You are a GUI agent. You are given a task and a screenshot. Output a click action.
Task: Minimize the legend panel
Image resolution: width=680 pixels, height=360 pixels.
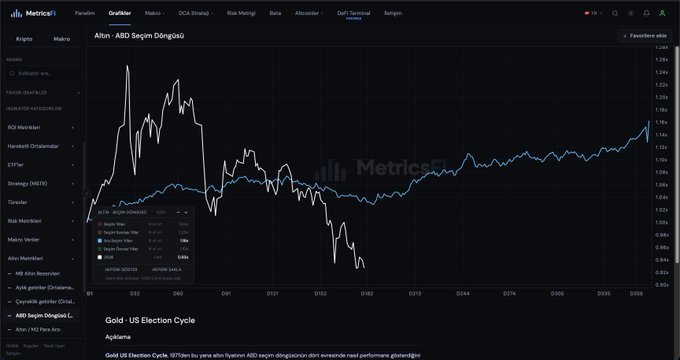pyautogui.click(x=178, y=213)
